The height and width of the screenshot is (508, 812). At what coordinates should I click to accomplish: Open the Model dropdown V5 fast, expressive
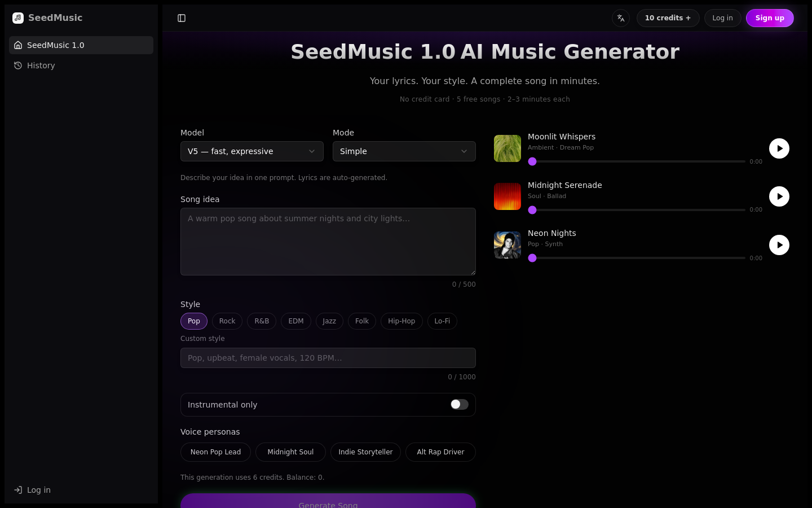252,151
